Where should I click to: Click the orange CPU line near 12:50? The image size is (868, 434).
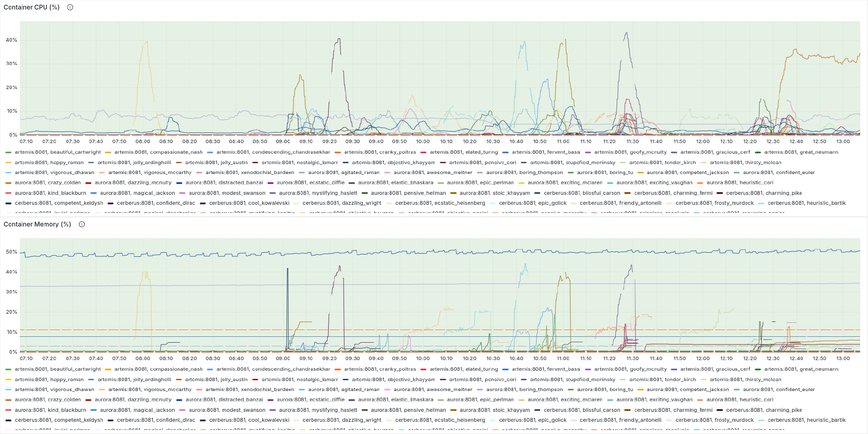(x=818, y=56)
